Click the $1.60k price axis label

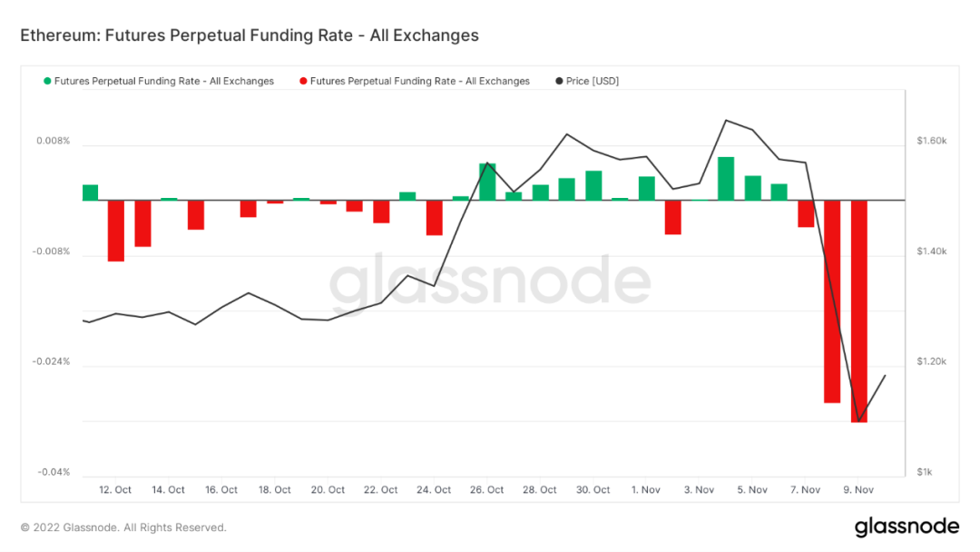click(932, 141)
